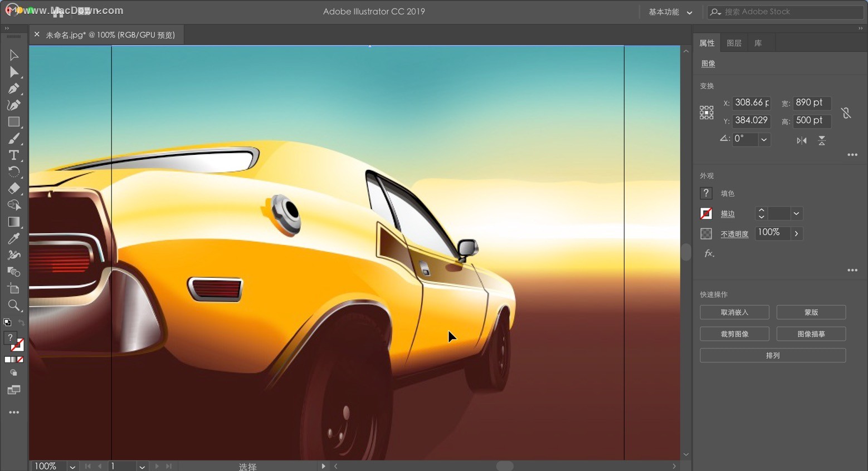
Task: Open the zoom level dropdown
Action: point(72,467)
